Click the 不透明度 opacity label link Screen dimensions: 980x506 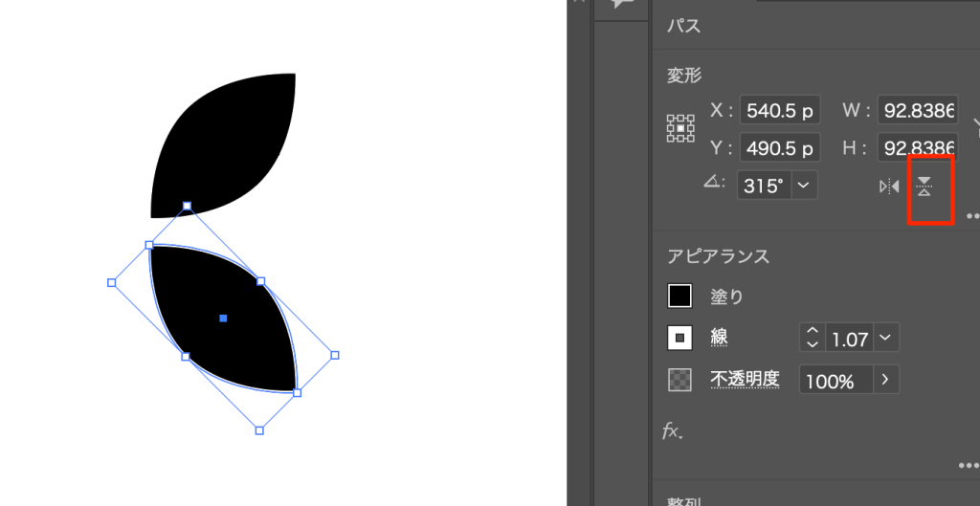coord(745,380)
